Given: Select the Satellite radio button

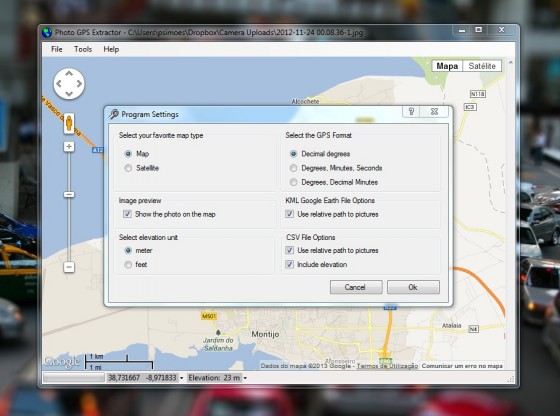Looking at the screenshot, I should 128,168.
